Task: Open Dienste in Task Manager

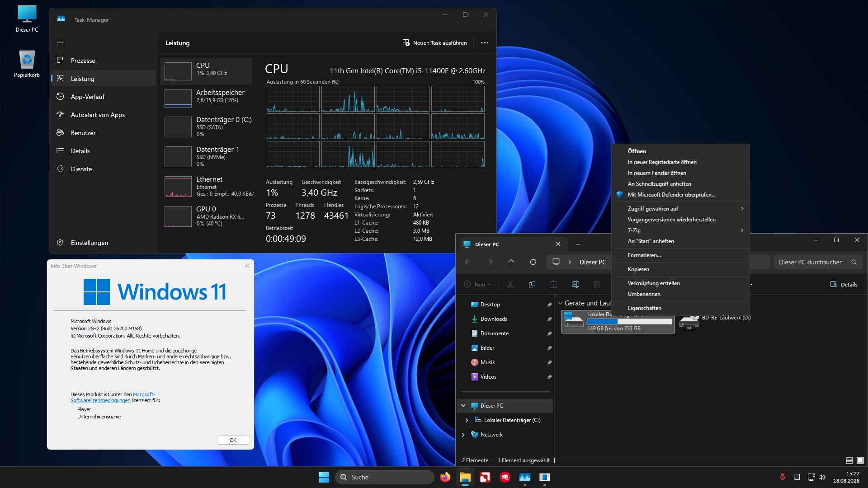Action: (x=103, y=169)
